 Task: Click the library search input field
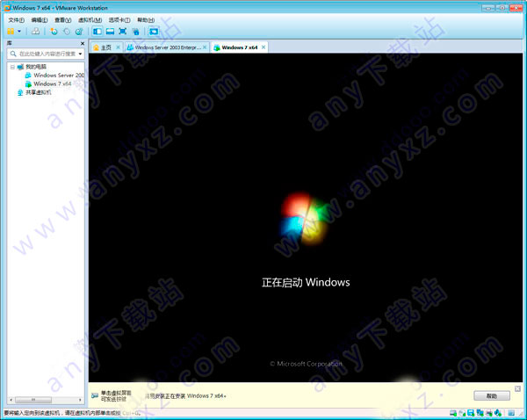[46, 54]
